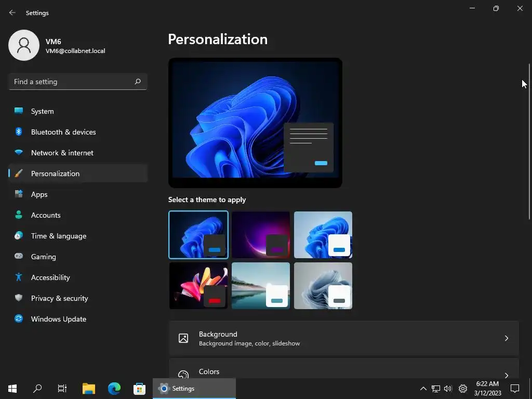The image size is (532, 399).
Task: Open Microsoft Store from the taskbar
Action: click(139, 389)
